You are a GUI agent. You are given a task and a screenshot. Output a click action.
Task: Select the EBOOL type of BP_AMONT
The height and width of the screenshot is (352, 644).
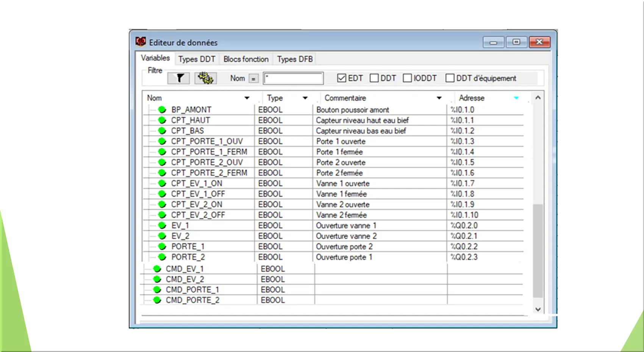[x=270, y=110]
